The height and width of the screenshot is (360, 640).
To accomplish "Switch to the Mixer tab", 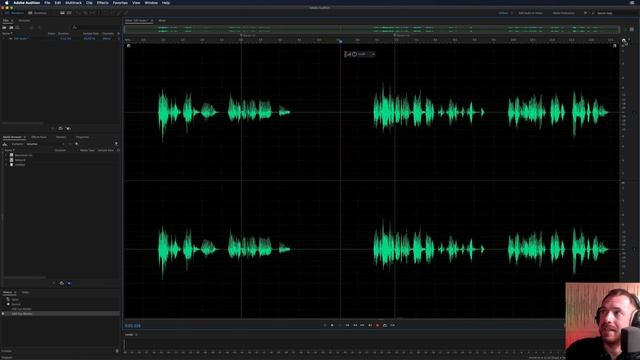I will click(x=162, y=20).
